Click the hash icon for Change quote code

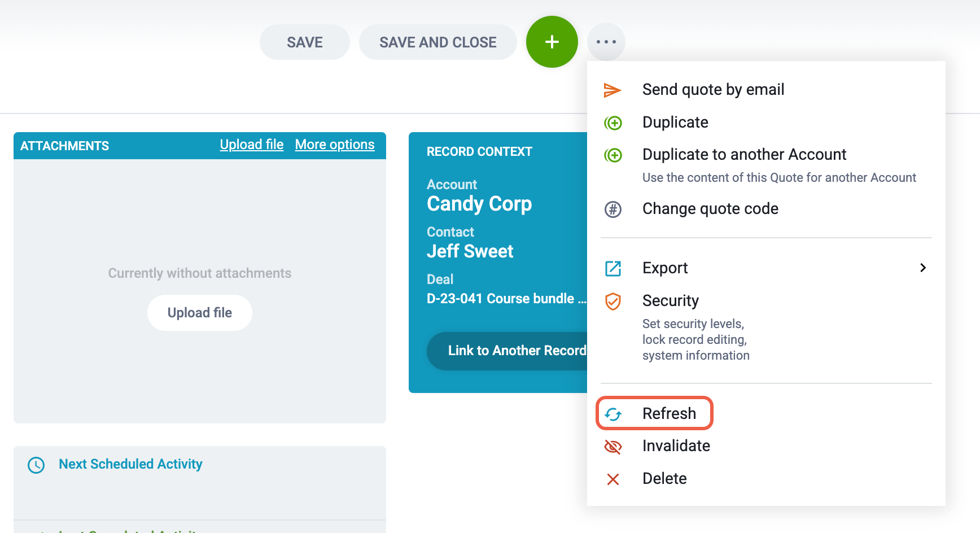coord(613,209)
